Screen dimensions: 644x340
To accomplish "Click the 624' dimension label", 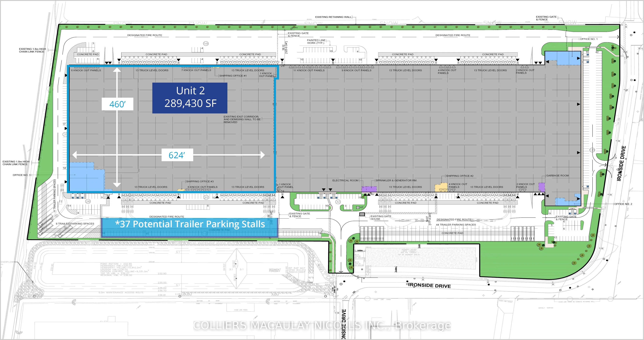I will (x=177, y=155).
